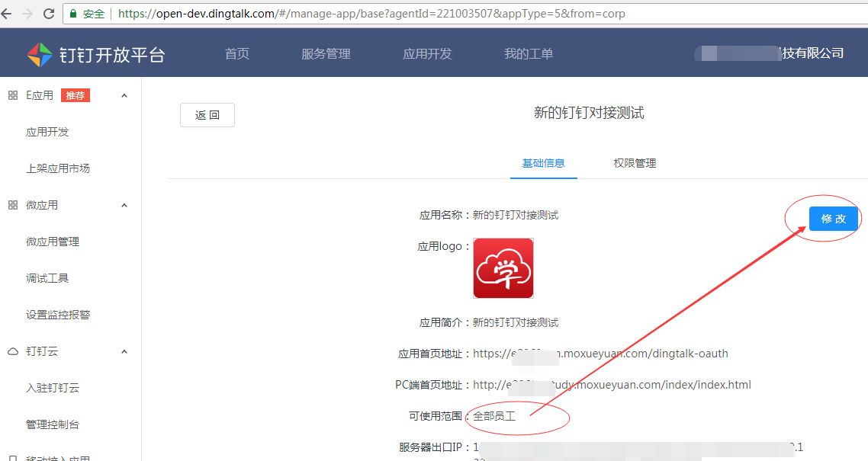Click the 应用简介 value text
The height and width of the screenshot is (461, 868).
(x=516, y=322)
